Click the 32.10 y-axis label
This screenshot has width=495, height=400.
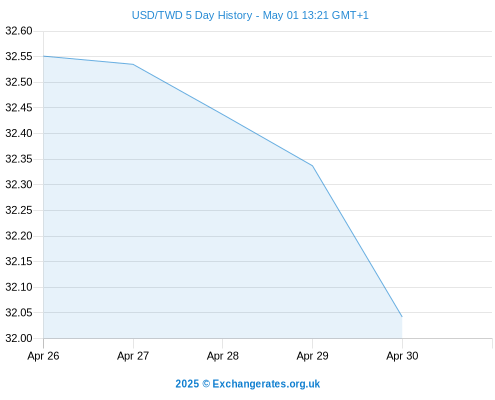tap(19, 287)
